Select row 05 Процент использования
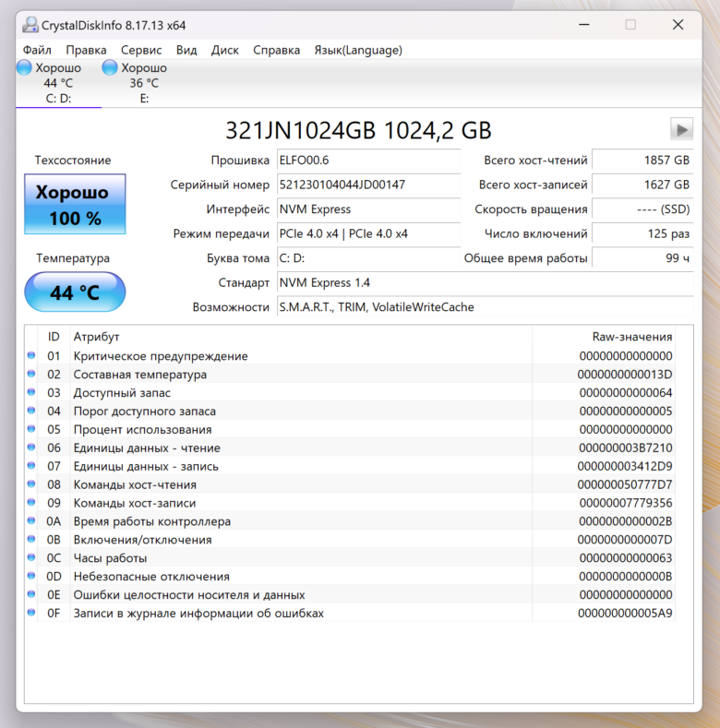This screenshot has width=720, height=728. coord(350,429)
